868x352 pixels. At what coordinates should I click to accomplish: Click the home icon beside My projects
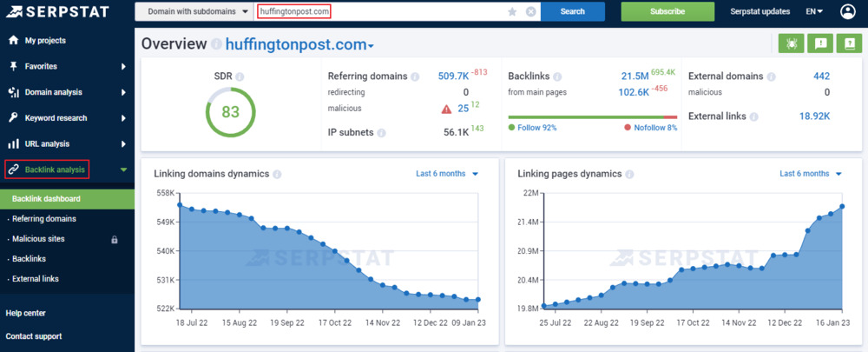(x=13, y=41)
